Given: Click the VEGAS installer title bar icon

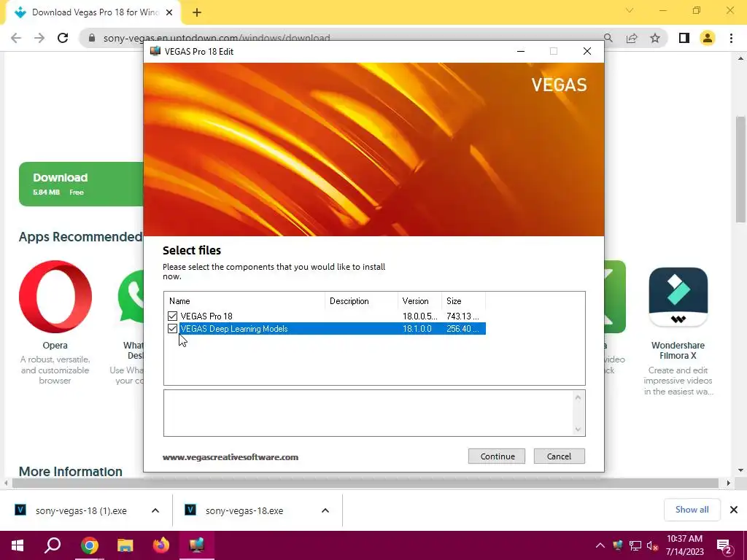Looking at the screenshot, I should tap(155, 51).
